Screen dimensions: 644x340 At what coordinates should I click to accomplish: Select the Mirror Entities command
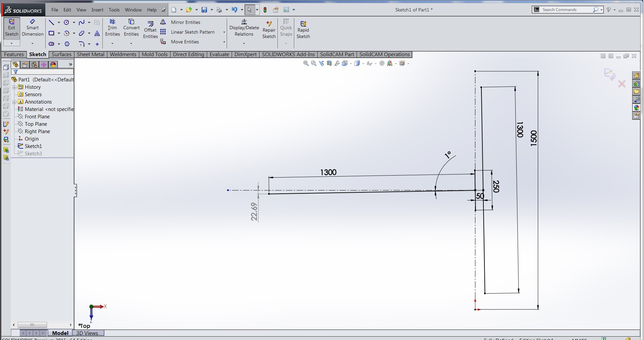tap(185, 22)
